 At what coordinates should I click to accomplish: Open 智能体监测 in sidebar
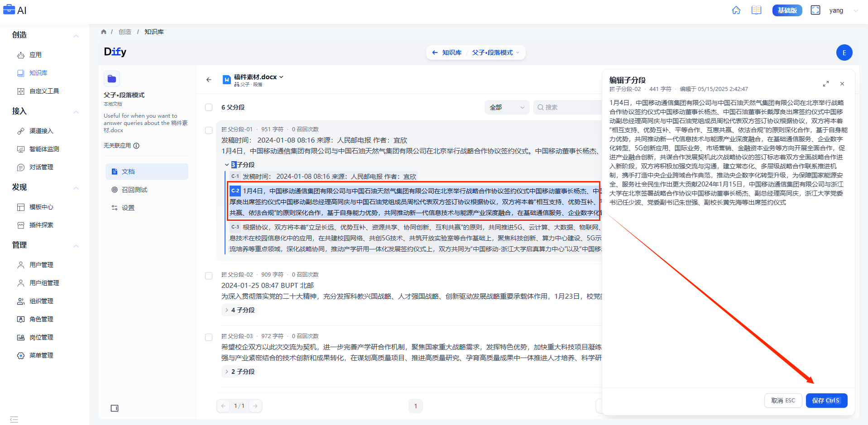pos(44,149)
